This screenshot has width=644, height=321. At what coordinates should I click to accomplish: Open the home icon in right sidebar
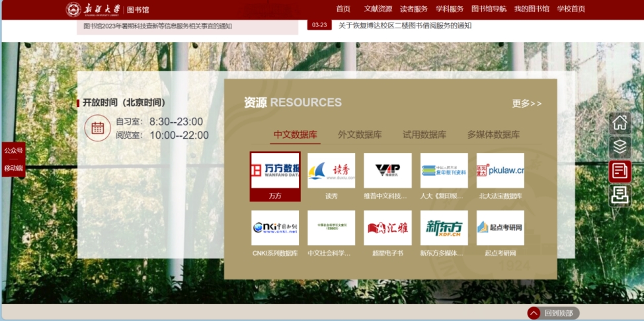620,123
